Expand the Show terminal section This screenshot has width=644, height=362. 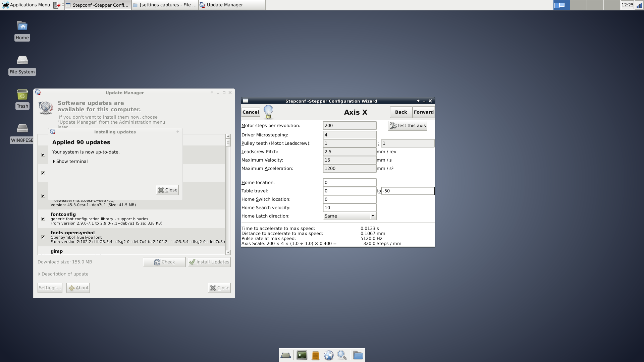click(x=70, y=161)
